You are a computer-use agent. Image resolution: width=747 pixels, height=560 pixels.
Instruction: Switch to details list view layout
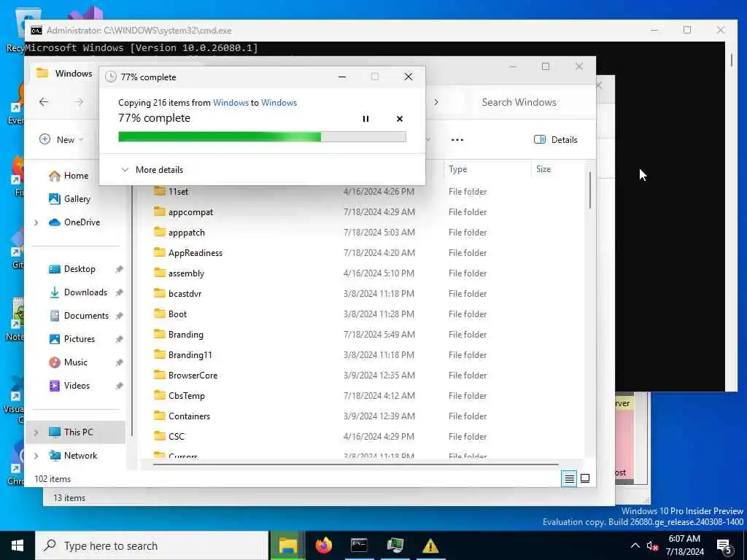(569, 478)
